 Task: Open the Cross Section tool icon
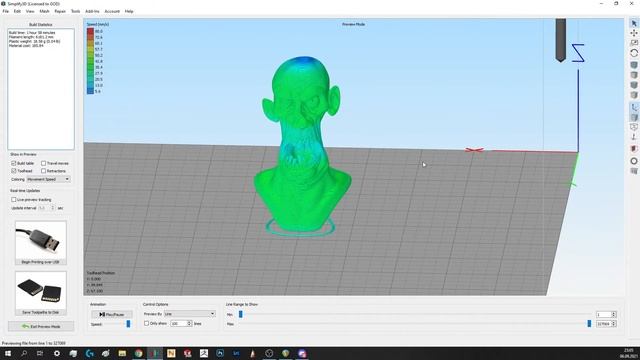[x=634, y=149]
